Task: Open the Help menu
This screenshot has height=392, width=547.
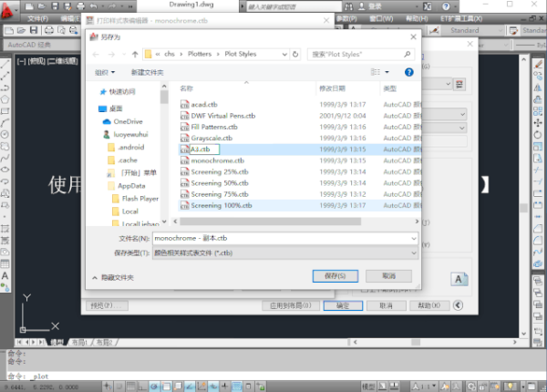Action: (417, 19)
